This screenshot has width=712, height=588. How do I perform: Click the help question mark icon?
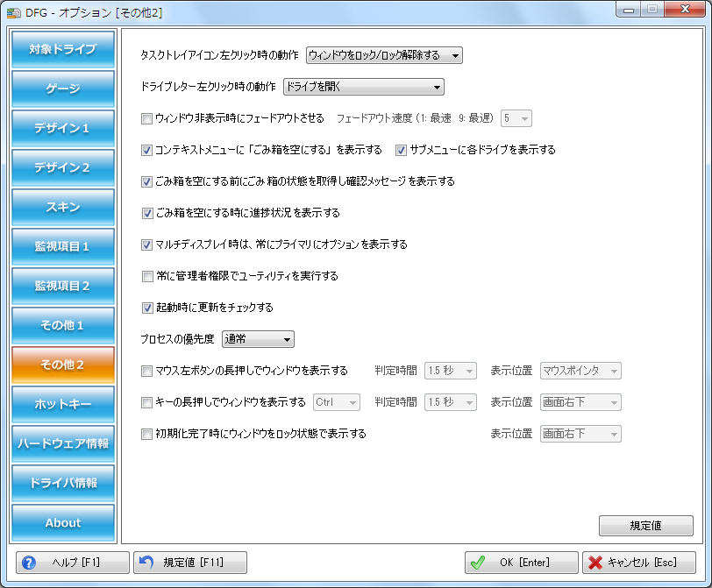click(x=29, y=563)
